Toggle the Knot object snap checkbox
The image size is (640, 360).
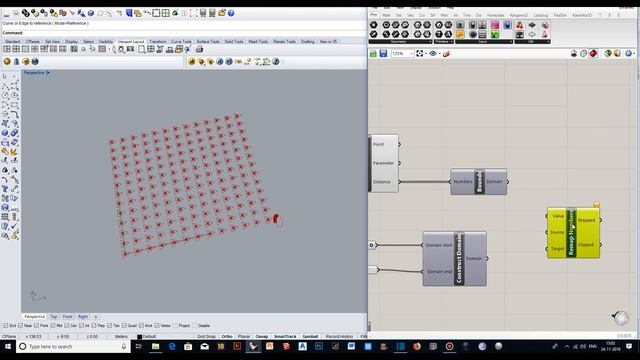tap(141, 326)
